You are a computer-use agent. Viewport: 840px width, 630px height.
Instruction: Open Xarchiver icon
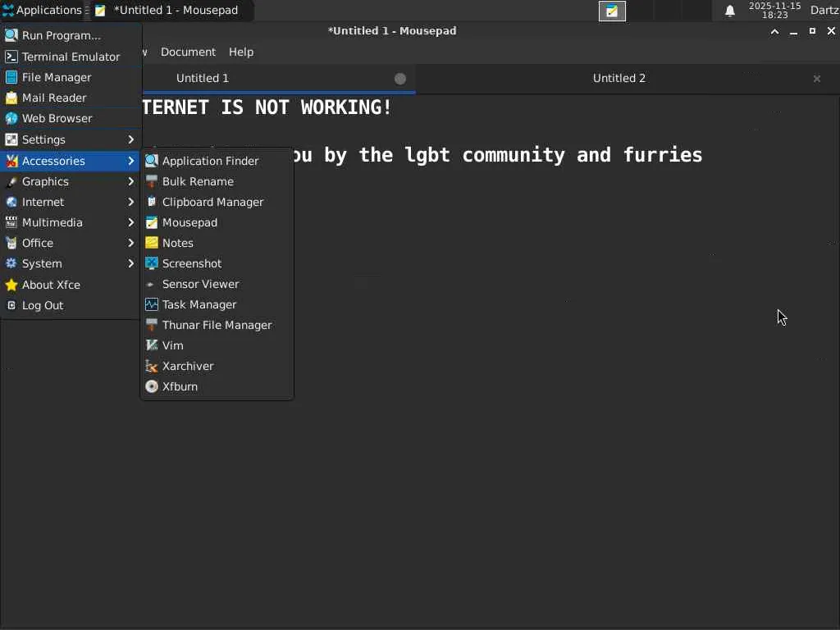(x=152, y=367)
